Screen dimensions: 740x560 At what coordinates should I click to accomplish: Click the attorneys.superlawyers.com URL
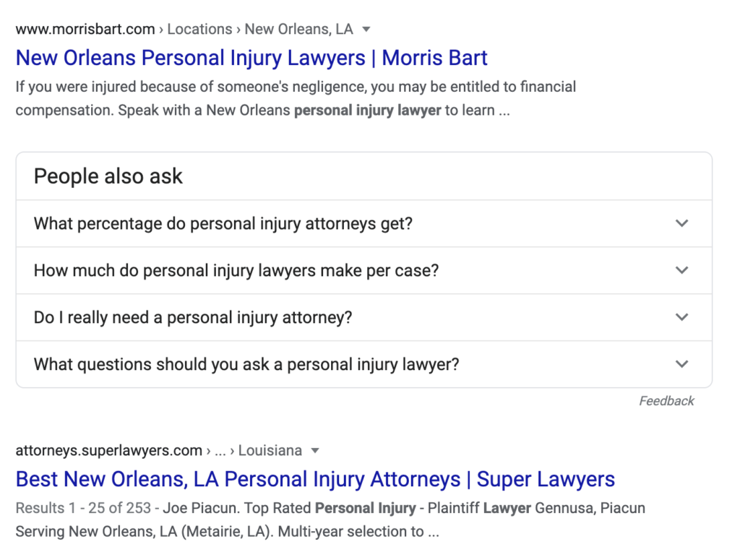point(108,451)
